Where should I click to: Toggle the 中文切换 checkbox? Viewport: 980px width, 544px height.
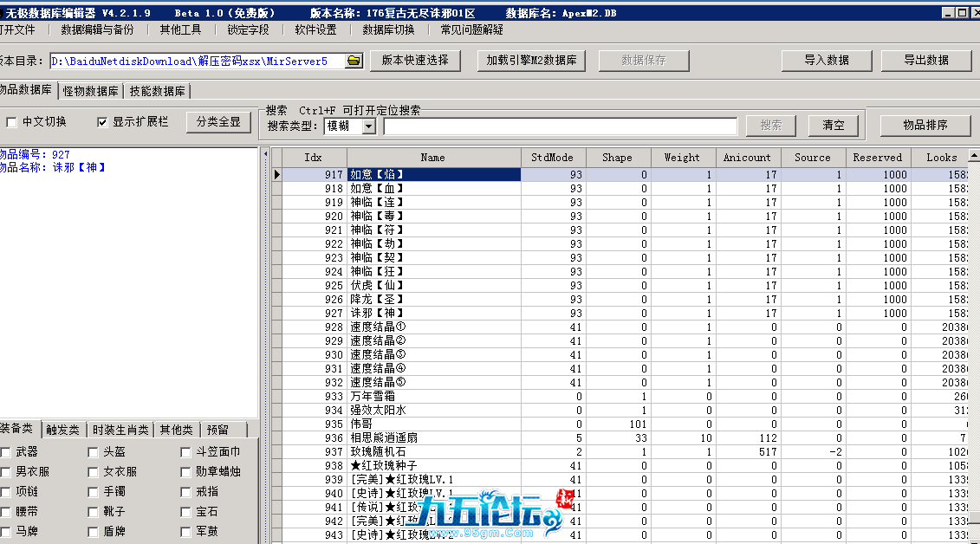(x=12, y=122)
